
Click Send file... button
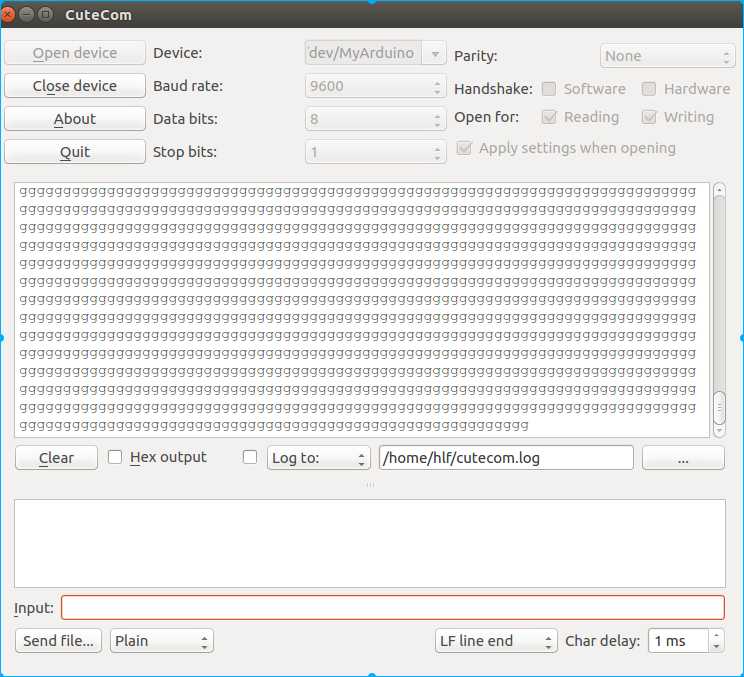click(x=60, y=641)
